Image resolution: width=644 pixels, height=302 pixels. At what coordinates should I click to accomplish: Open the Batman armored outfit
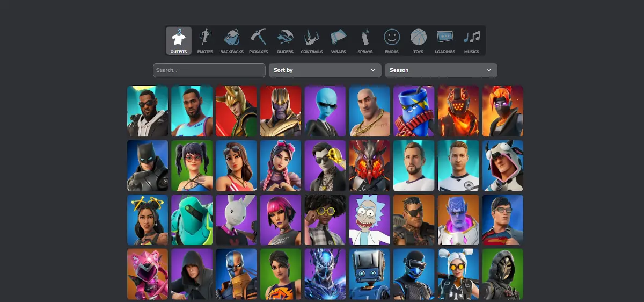[148, 166]
